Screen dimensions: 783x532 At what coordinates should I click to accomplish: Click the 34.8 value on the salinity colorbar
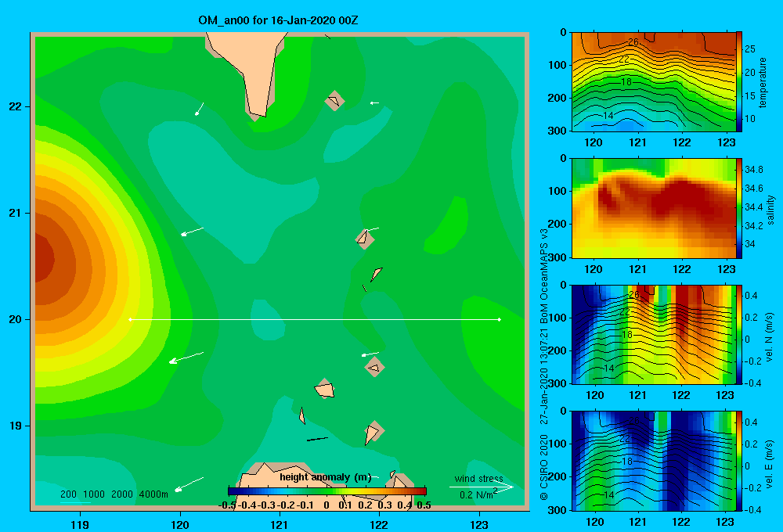pos(753,170)
